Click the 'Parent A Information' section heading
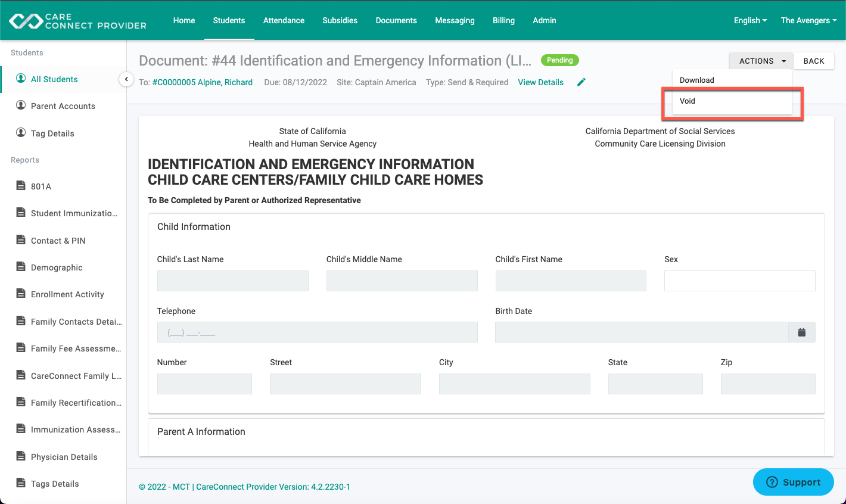 coord(201,431)
